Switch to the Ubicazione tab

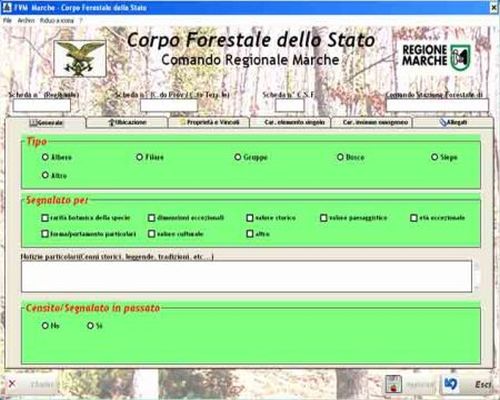(x=127, y=122)
